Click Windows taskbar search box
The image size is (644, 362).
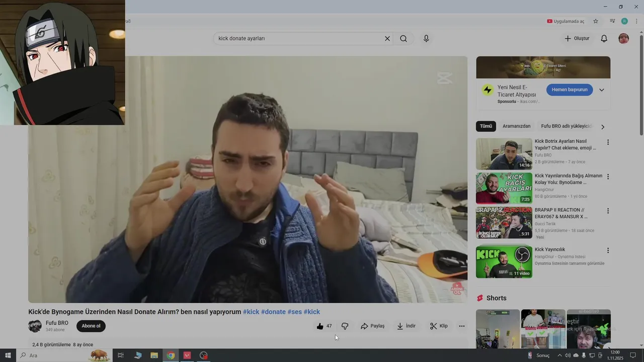click(x=65, y=355)
